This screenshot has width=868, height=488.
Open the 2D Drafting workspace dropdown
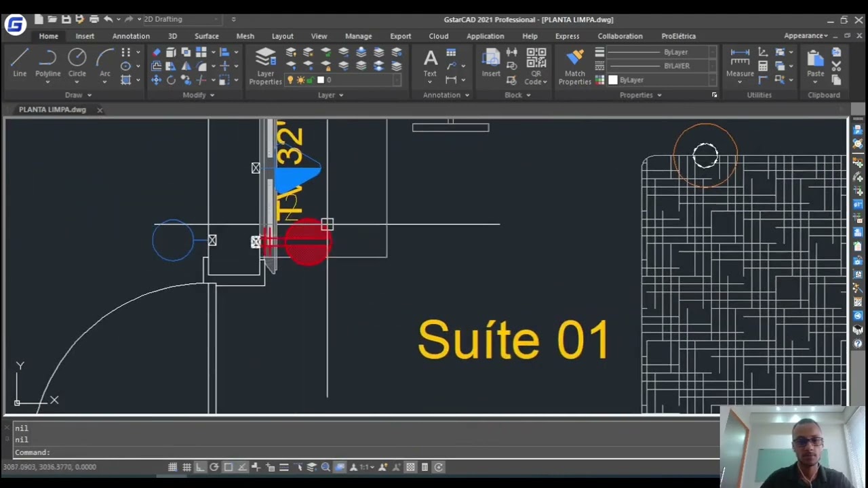(184, 19)
